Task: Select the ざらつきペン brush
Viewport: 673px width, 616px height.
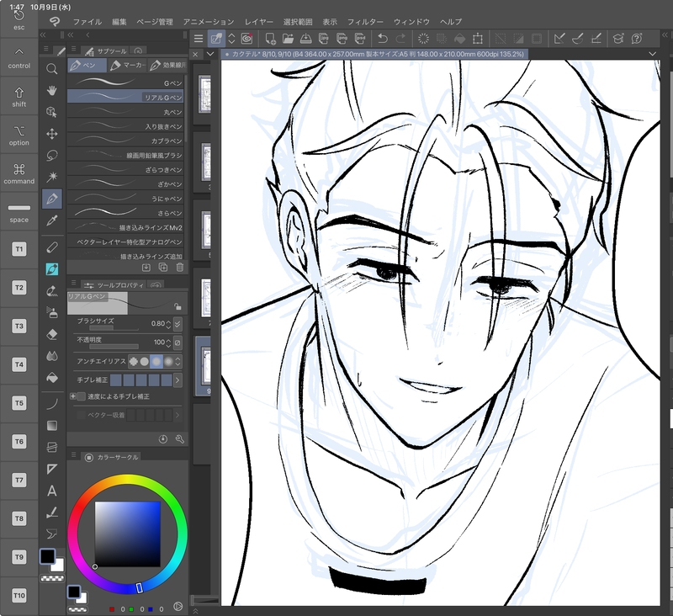Action: [x=125, y=169]
